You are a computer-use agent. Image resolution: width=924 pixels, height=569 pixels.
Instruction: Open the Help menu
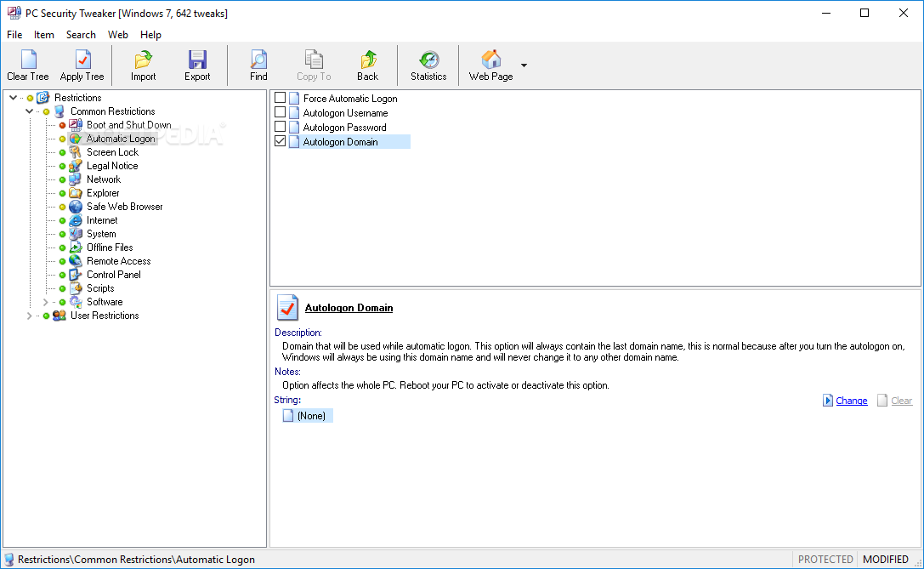coord(150,35)
